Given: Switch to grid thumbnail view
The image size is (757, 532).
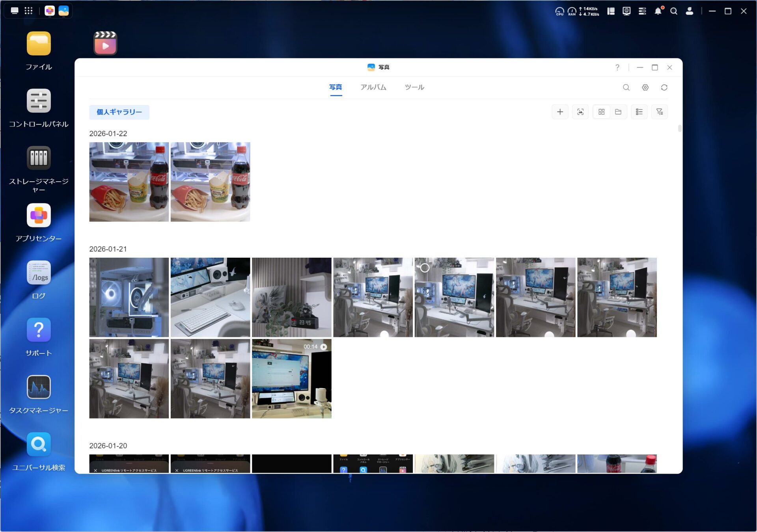Looking at the screenshot, I should tap(601, 112).
